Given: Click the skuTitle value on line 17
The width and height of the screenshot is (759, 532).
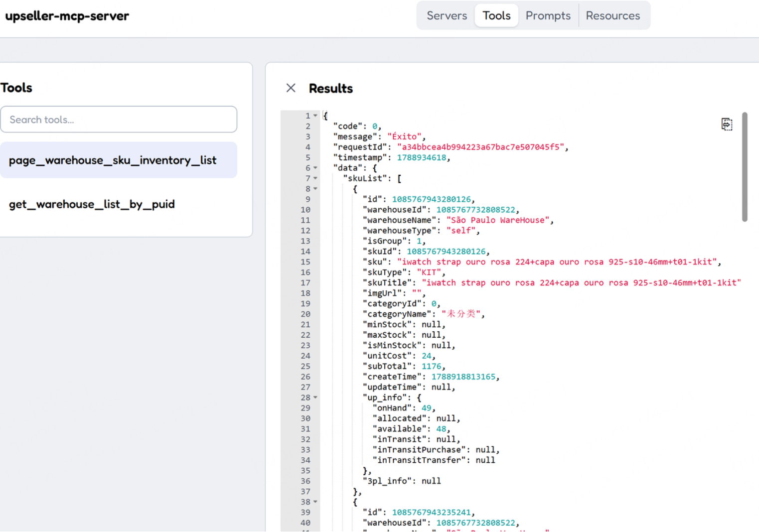Looking at the screenshot, I should [581, 283].
